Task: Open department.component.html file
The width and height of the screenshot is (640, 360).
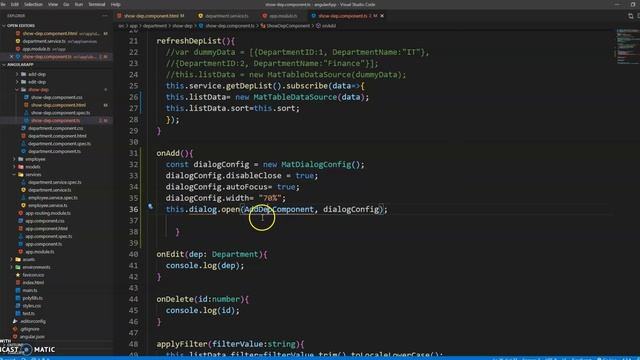Action: pyautogui.click(x=57, y=136)
